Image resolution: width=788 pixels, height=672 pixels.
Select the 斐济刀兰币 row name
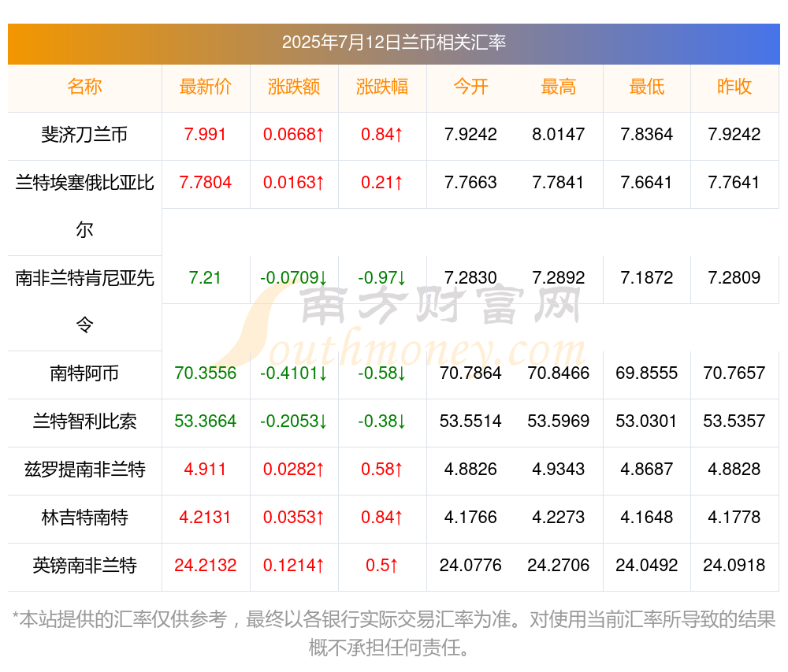tap(84, 135)
